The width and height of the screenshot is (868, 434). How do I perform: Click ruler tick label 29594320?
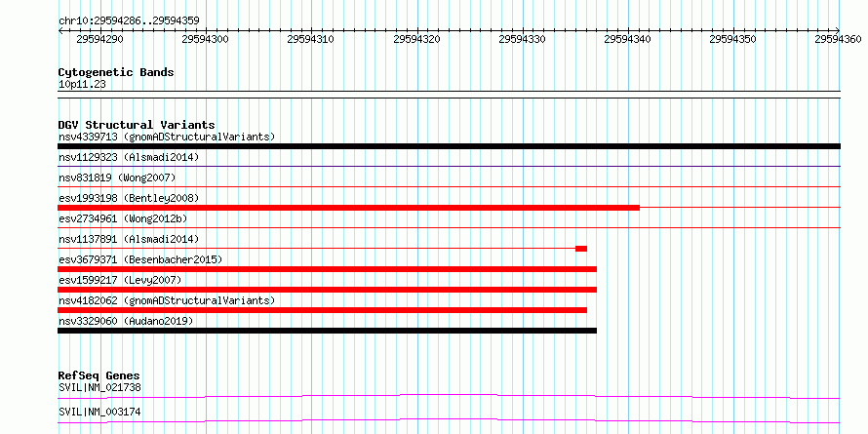coord(416,39)
